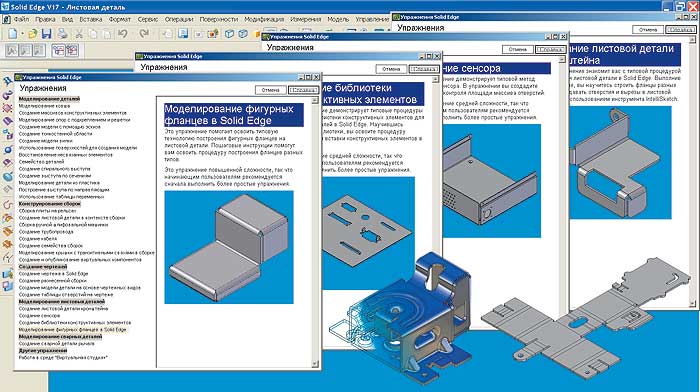Select the blue oval dimple tool in left toolbar
Image resolution: width=700 pixels, height=392 pixels.
tap(8, 177)
